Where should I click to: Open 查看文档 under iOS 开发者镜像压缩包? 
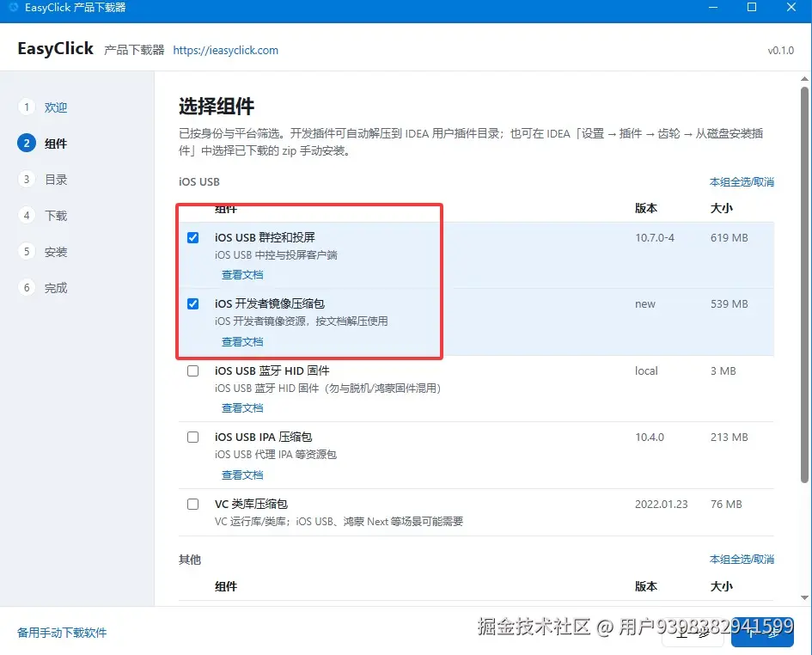click(242, 341)
